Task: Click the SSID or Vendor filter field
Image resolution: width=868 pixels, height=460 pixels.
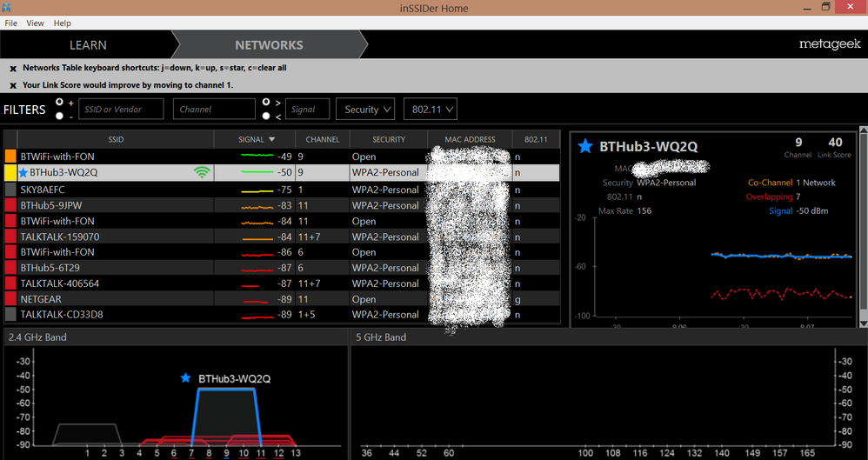Action: point(121,109)
